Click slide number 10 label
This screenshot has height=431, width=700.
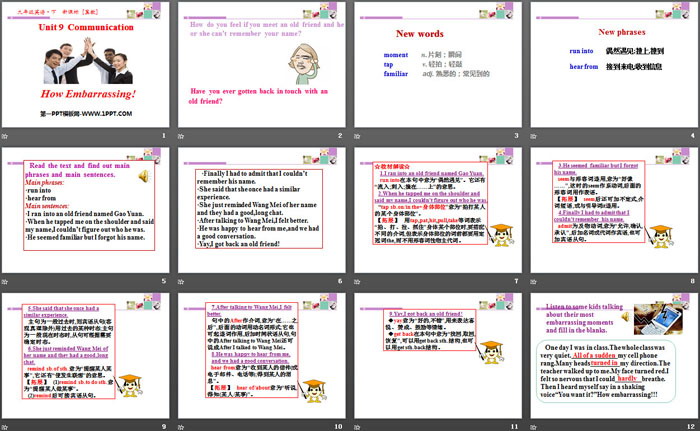click(338, 427)
